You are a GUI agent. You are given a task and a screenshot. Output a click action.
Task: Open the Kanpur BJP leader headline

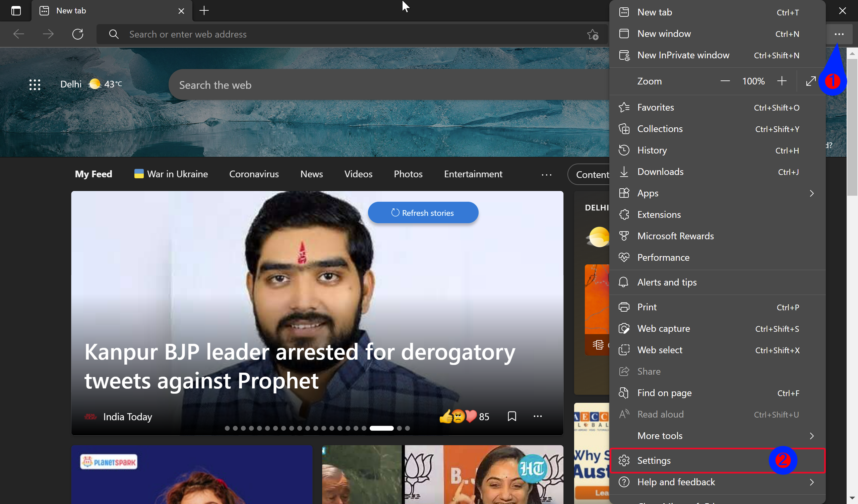[300, 366]
